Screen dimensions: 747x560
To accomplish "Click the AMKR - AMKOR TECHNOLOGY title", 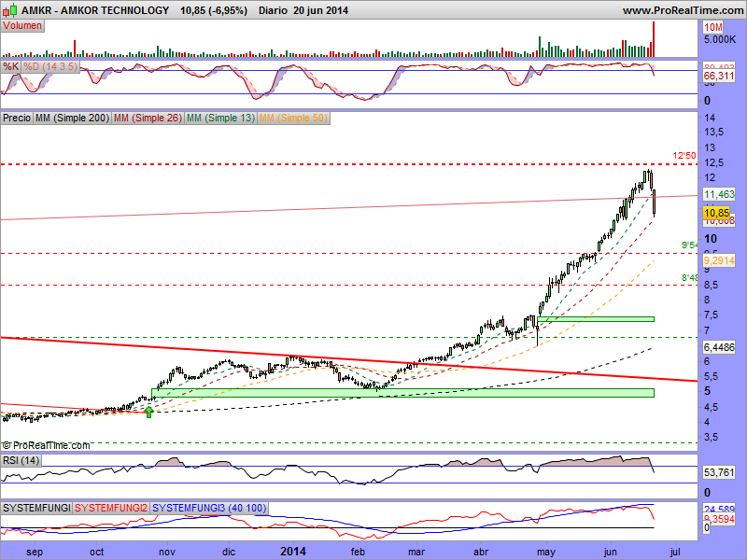I will pos(95,10).
